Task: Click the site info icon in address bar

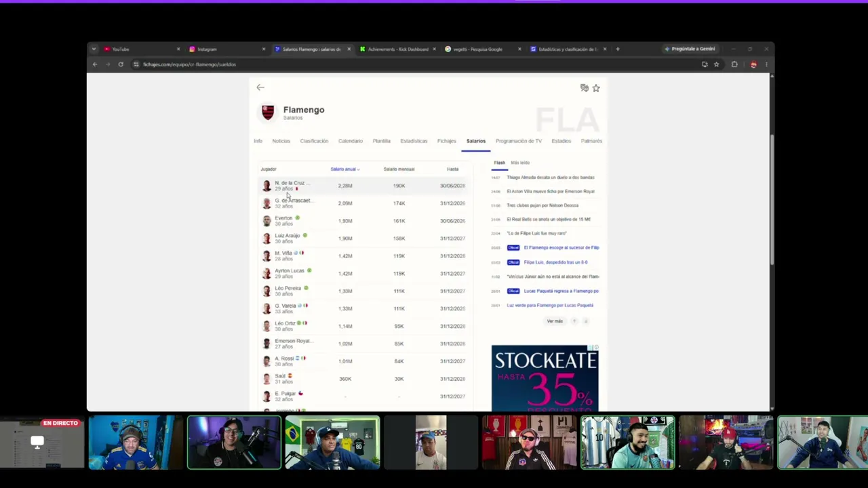Action: (136, 64)
